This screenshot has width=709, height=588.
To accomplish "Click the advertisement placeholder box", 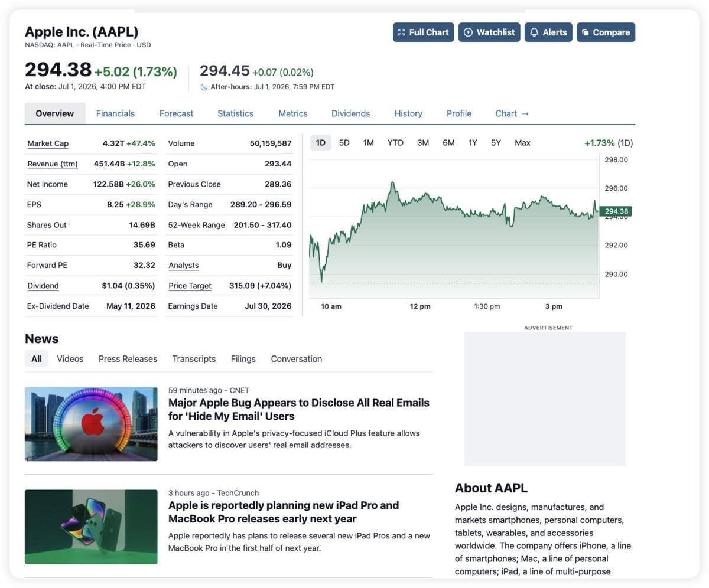I will [545, 399].
